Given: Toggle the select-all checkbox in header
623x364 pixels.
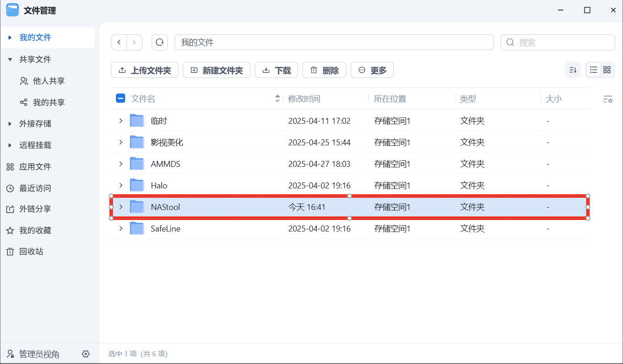Looking at the screenshot, I should pos(121,98).
